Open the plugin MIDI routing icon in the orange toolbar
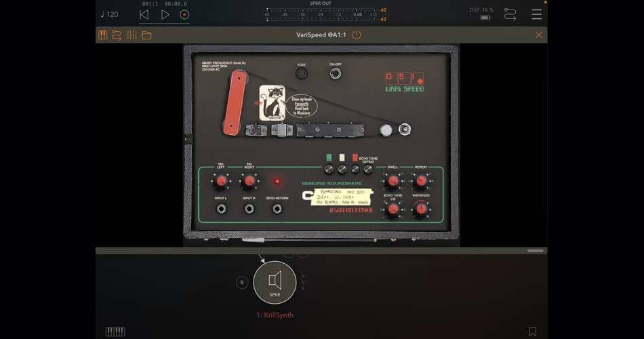The height and width of the screenshot is (339, 644). coord(117,35)
